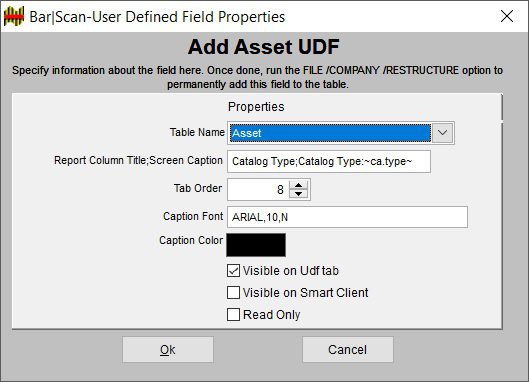Image resolution: width=529 pixels, height=382 pixels.
Task: Click the Caption Font field showing ARIAL,10,N
Action: tap(347, 217)
